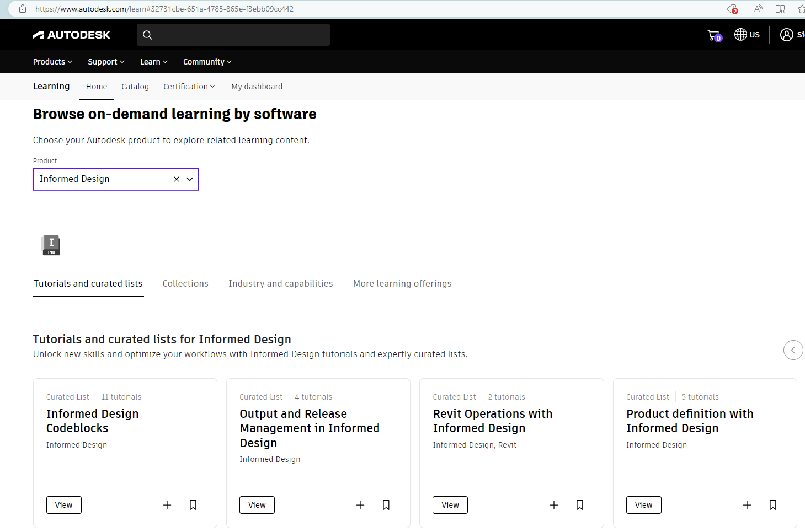Add Product definition list using plus icon

pyautogui.click(x=747, y=505)
